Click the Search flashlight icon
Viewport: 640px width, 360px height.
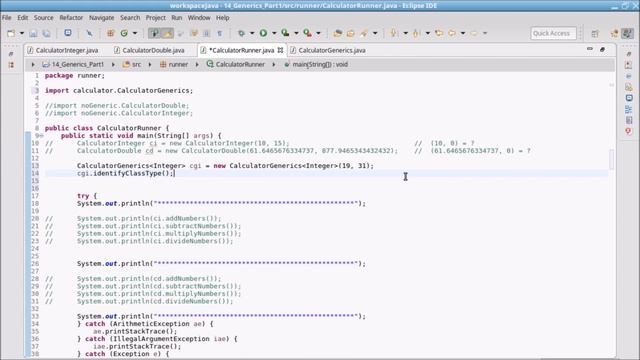pos(364,33)
